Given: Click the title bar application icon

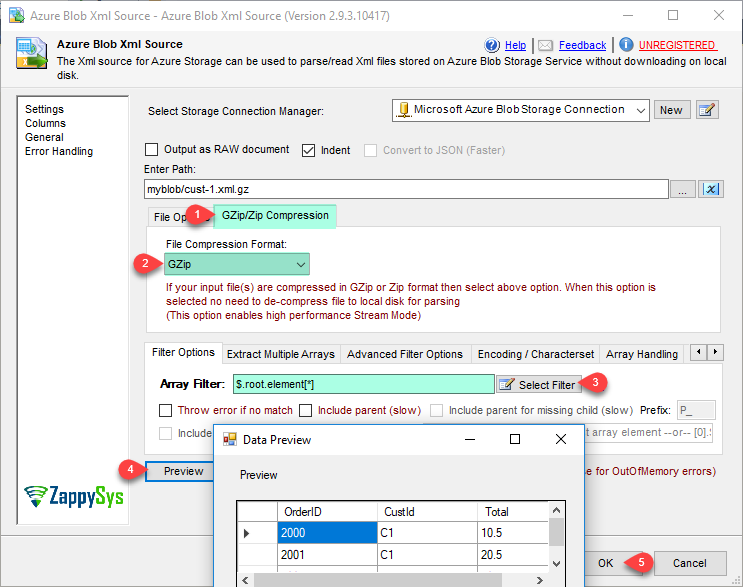Looking at the screenshot, I should [17, 15].
